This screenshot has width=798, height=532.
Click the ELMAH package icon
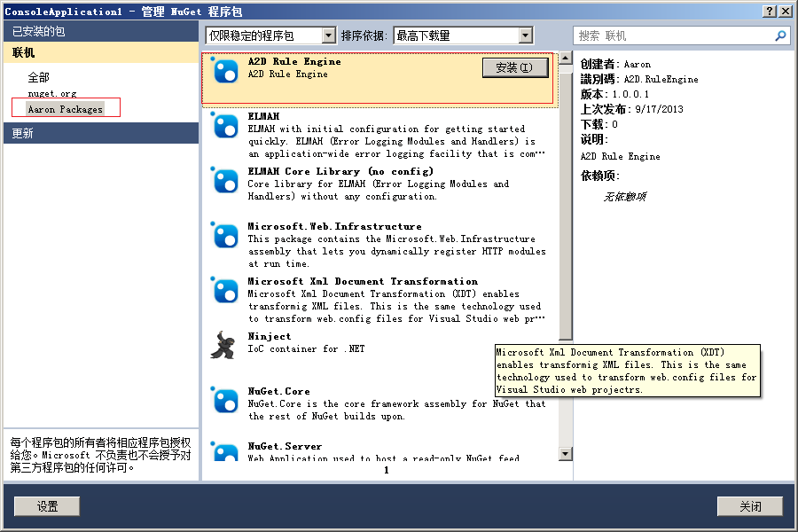coord(225,126)
